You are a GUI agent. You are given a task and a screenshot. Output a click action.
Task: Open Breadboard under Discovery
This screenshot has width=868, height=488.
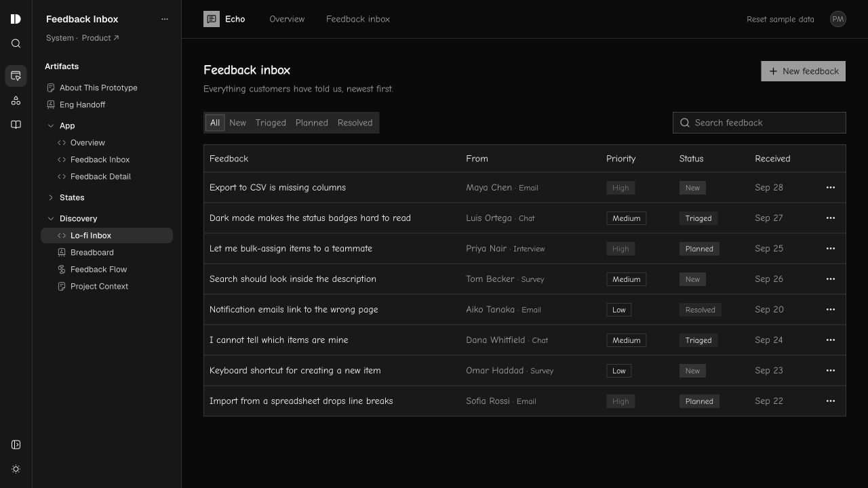pyautogui.click(x=107, y=252)
